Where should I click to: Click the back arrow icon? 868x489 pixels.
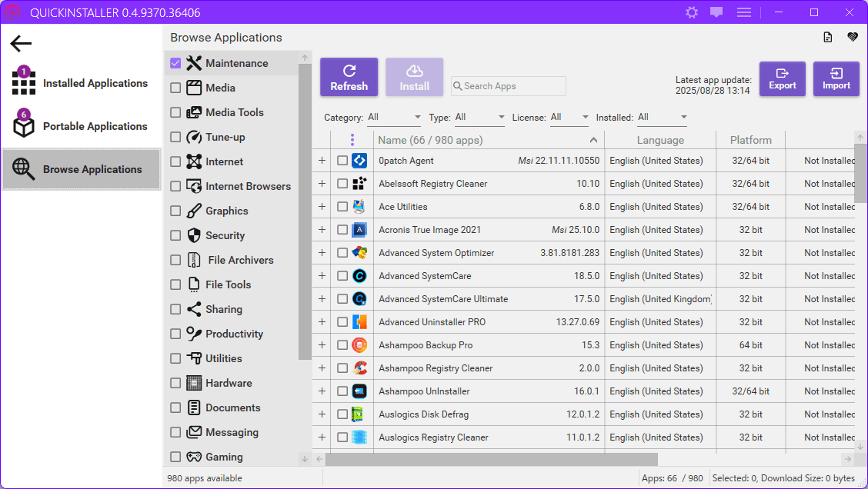[x=21, y=43]
